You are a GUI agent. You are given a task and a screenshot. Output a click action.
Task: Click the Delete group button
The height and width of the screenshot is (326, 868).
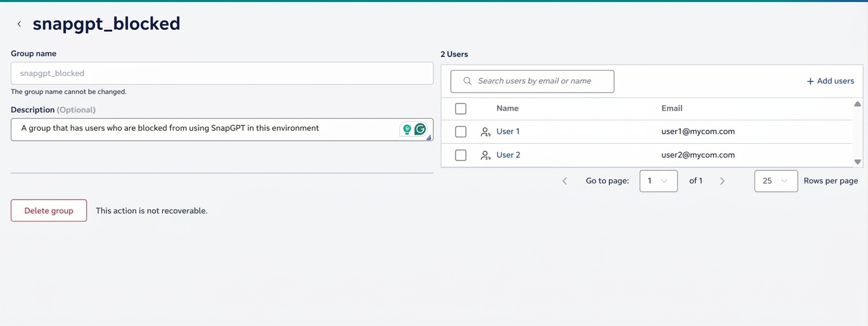49,211
